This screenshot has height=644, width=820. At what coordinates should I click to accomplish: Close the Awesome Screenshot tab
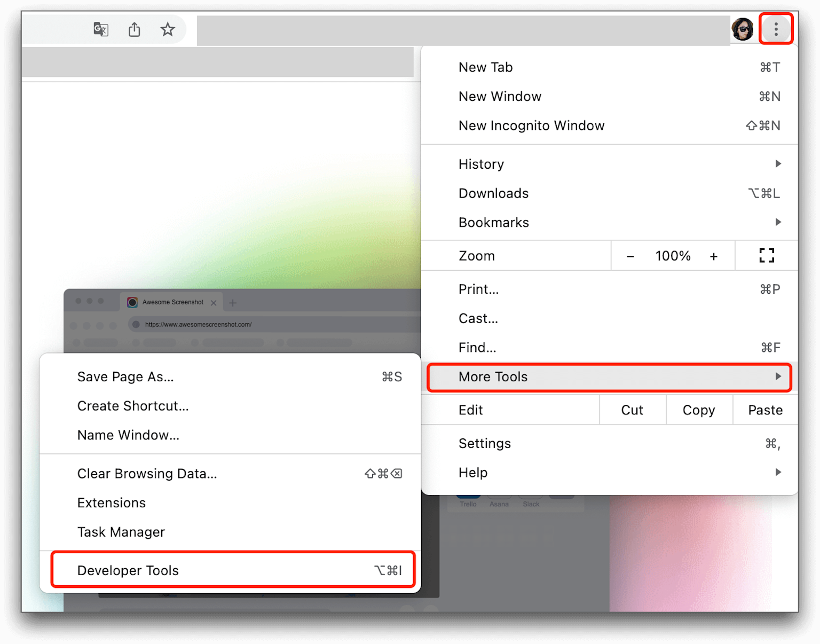[x=214, y=302]
